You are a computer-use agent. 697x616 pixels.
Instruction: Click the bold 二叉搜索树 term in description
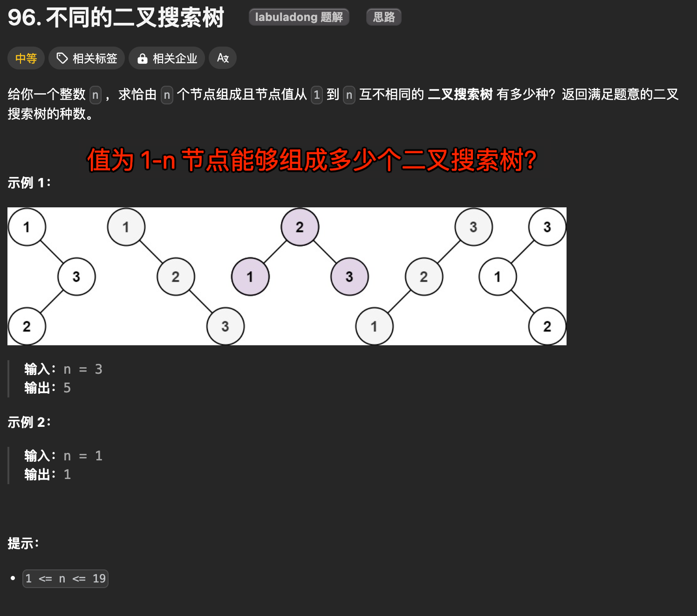[x=460, y=94]
